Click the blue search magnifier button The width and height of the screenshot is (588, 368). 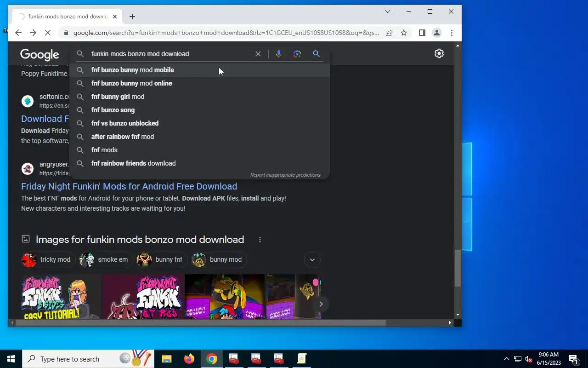coord(316,54)
